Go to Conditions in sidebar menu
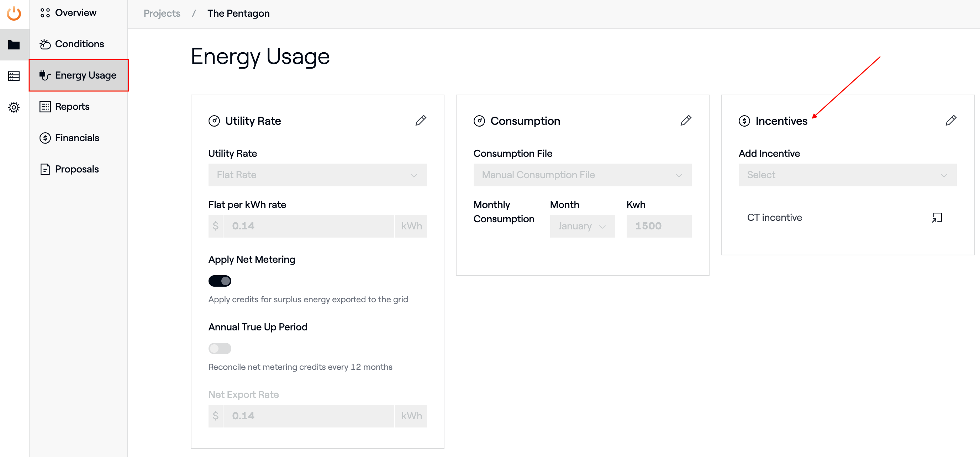 (79, 44)
